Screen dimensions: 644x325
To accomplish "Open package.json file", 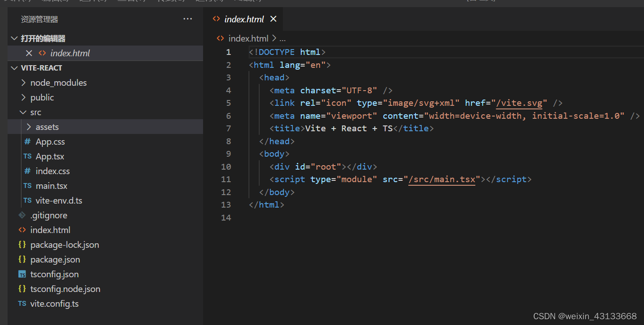I will 55,259.
